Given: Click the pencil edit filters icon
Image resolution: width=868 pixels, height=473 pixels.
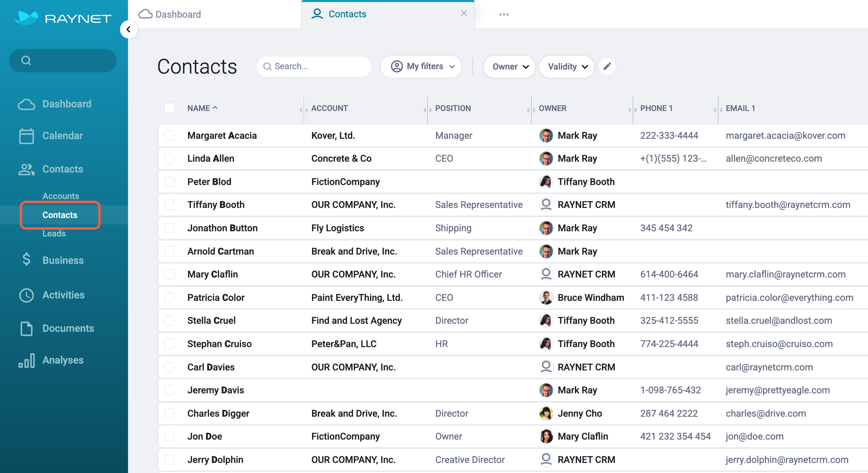Looking at the screenshot, I should [x=607, y=66].
